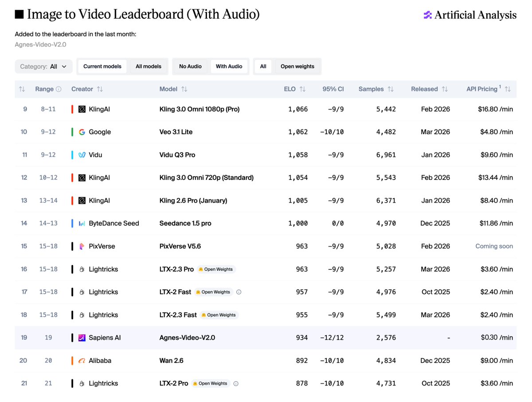This screenshot has width=532, height=402.
Task: Click Open Weights badge on LTX-2 Pro
Action: click(211, 383)
